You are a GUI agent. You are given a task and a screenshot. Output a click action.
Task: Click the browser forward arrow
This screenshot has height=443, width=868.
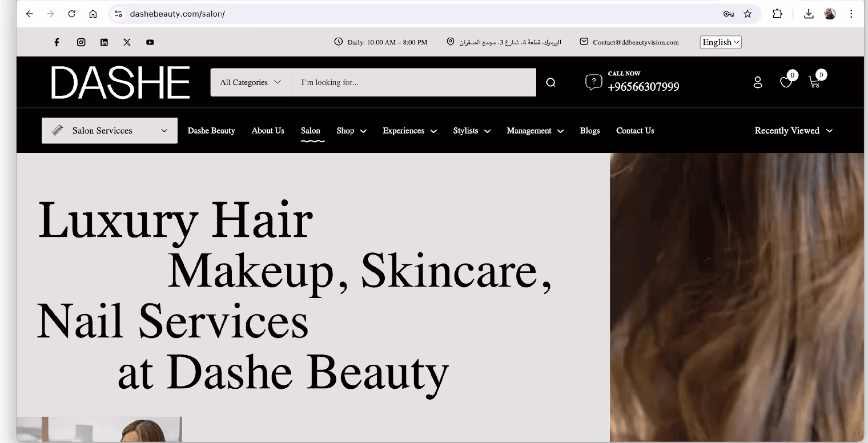(50, 14)
